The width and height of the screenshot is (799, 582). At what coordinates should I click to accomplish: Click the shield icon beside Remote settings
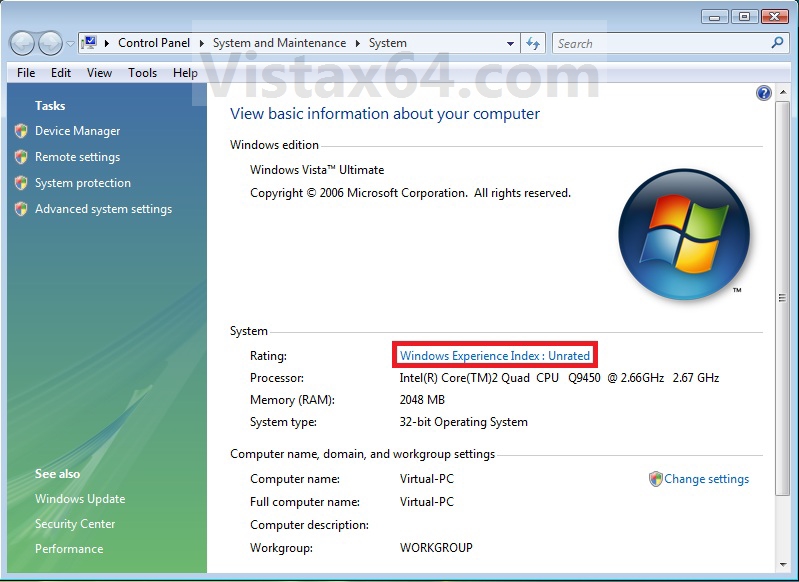(21, 157)
